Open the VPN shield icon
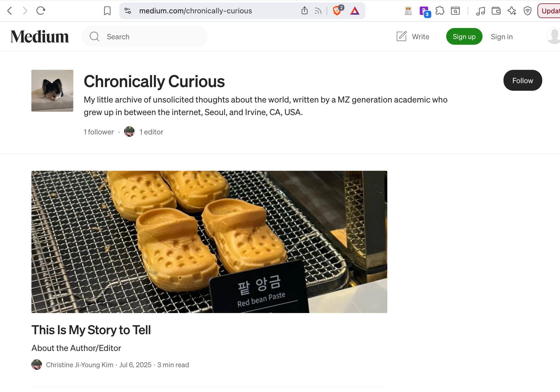Image resolution: width=560 pixels, height=392 pixels. click(527, 11)
